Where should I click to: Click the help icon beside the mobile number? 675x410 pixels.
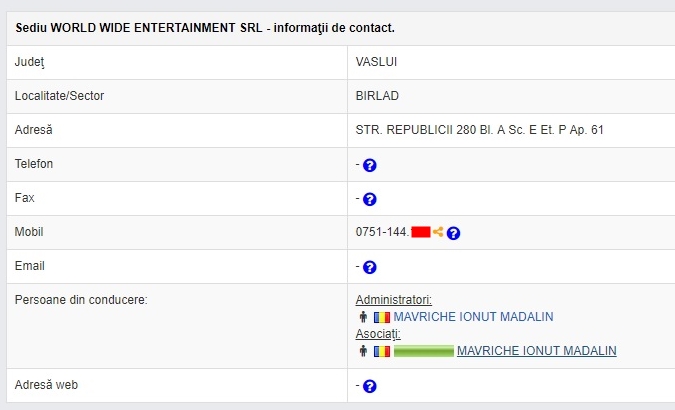coord(454,233)
